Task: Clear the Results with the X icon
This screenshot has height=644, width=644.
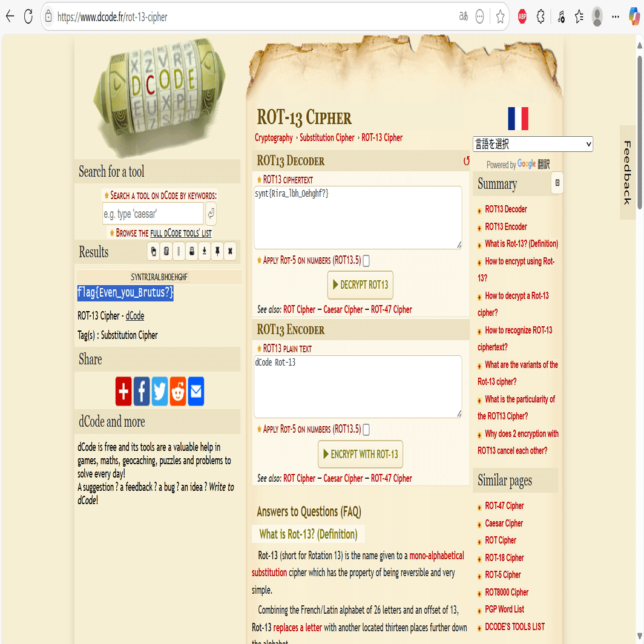Action: tap(229, 251)
